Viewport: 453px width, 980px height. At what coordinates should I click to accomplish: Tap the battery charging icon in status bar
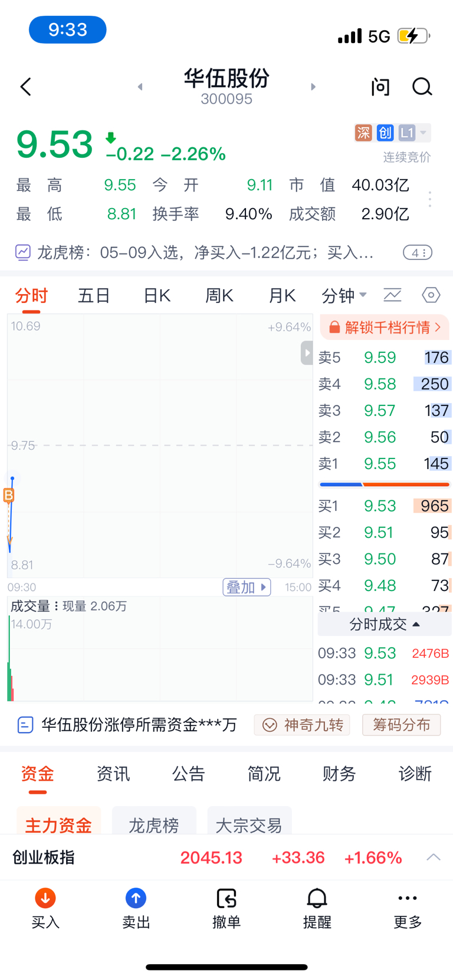pos(413,36)
